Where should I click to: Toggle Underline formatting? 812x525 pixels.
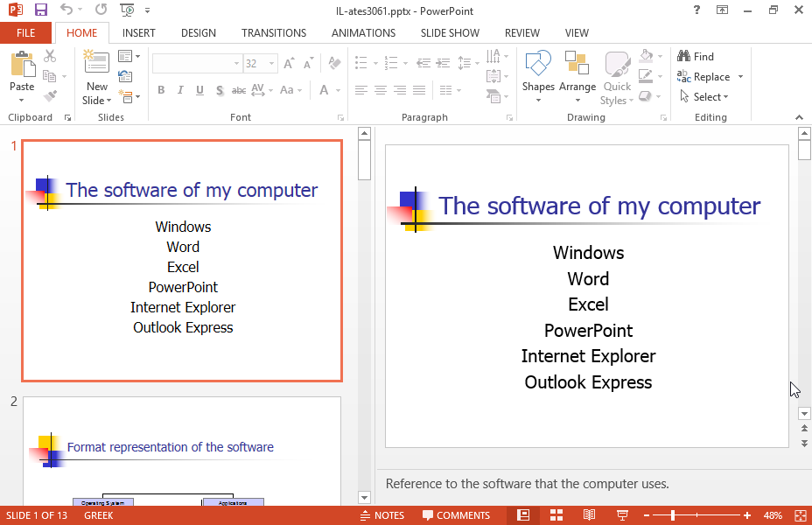click(x=199, y=90)
